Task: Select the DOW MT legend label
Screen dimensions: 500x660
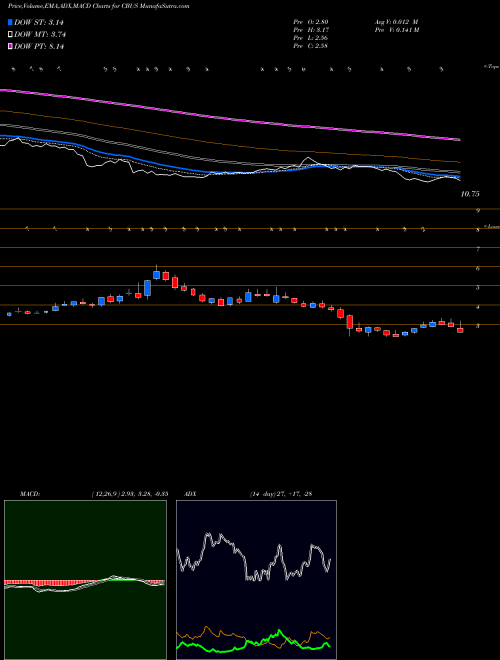Action: pyautogui.click(x=40, y=35)
